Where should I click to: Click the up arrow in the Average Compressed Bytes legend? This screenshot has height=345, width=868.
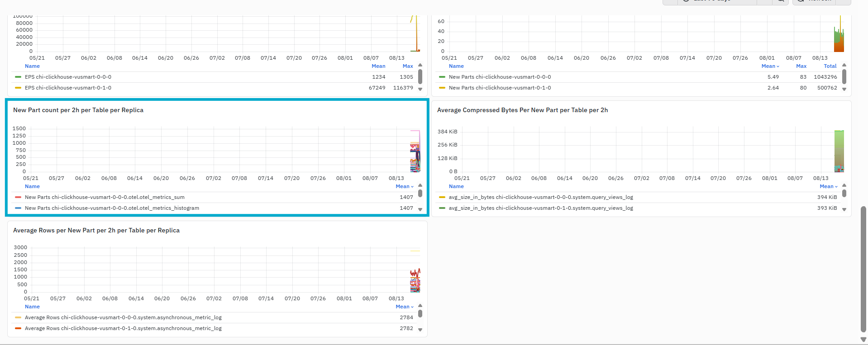click(844, 185)
